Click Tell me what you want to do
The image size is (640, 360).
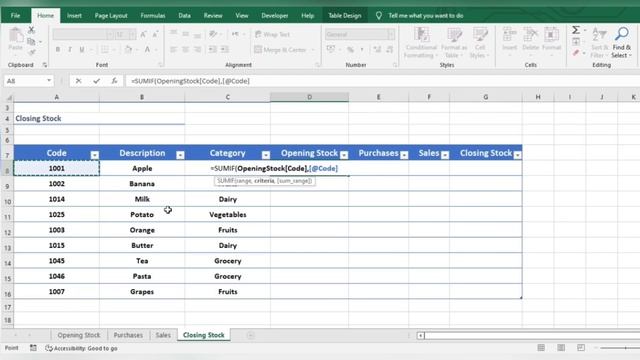pos(426,16)
